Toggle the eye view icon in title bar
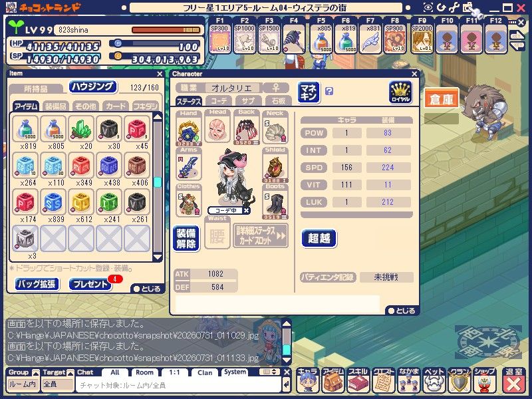532x399 pixels. (x=428, y=7)
